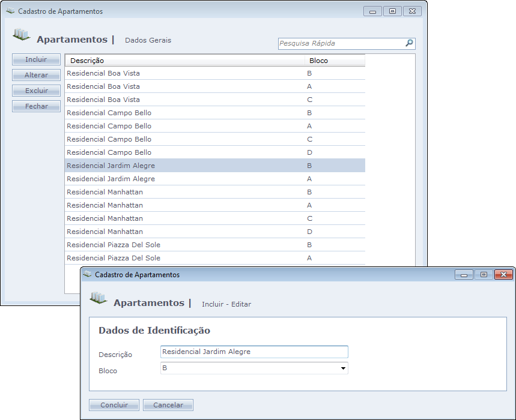The height and width of the screenshot is (420, 516).
Task: Click the buildings icon beside Apartamentos in the list window
Action: point(21,34)
